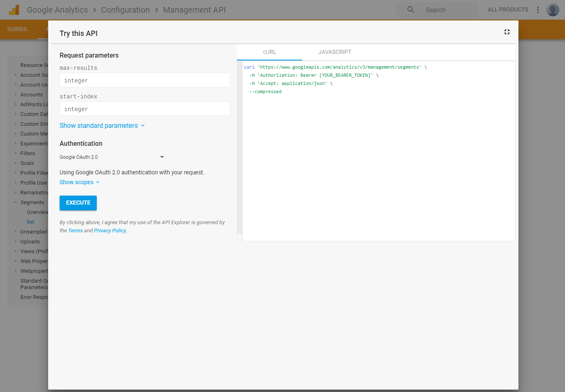Click the max-results integer field
Viewport: 565px width, 392px height.
click(145, 80)
